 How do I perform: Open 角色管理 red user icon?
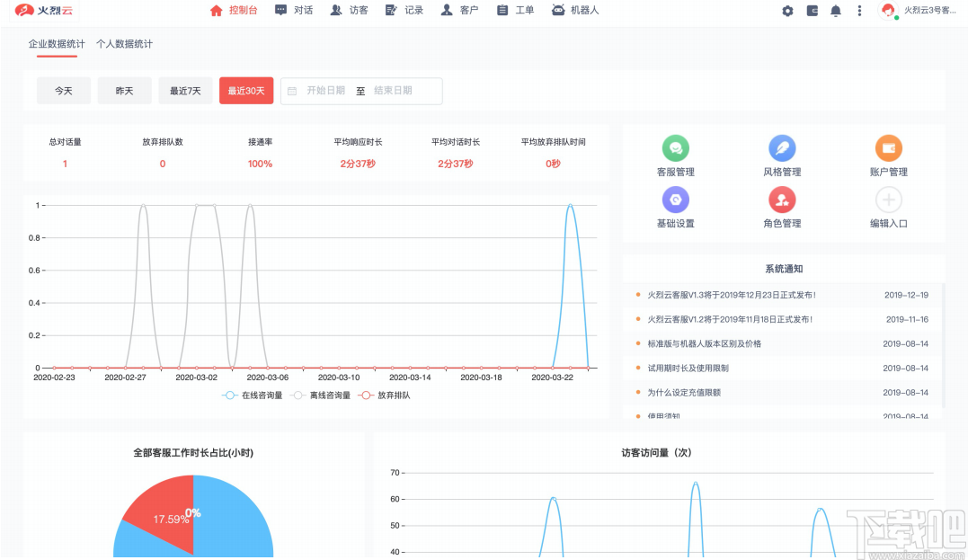(782, 200)
